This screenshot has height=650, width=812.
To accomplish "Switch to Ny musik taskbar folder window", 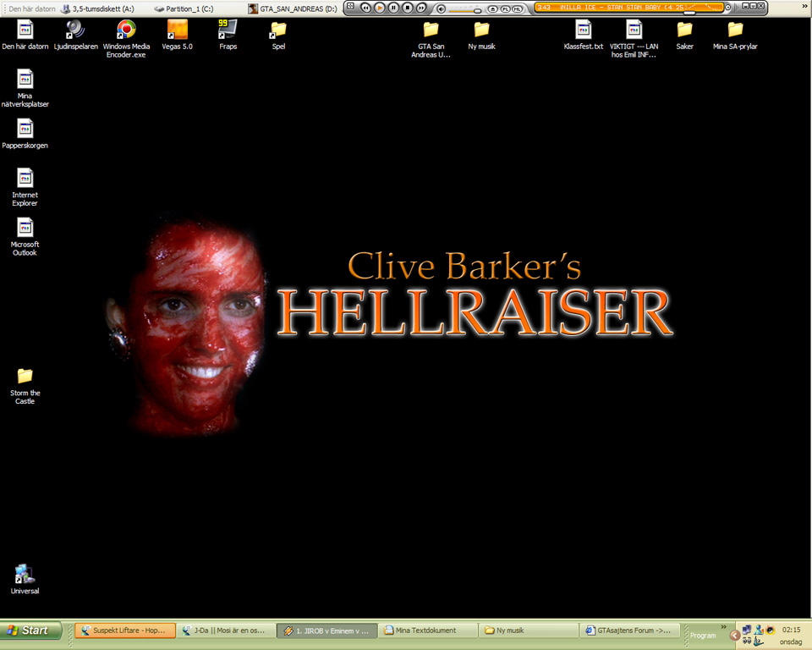I will 528,631.
